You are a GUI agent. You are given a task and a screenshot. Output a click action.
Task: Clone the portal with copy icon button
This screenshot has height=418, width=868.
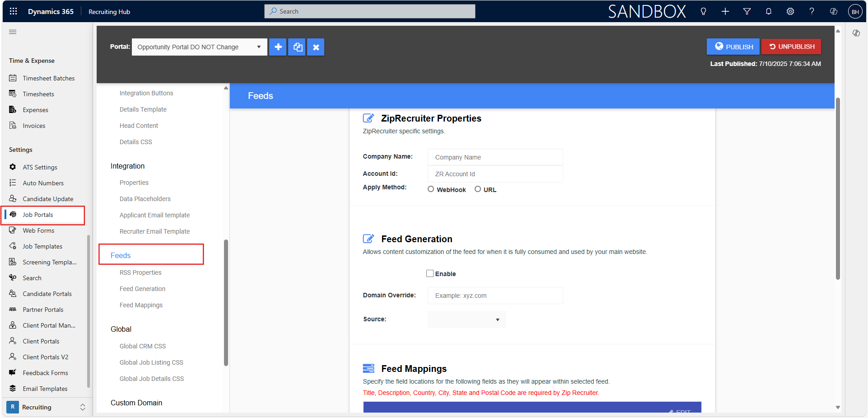click(298, 47)
